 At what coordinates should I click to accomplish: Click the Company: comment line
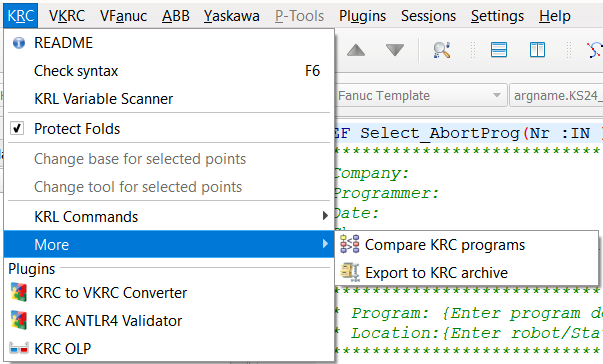371,173
